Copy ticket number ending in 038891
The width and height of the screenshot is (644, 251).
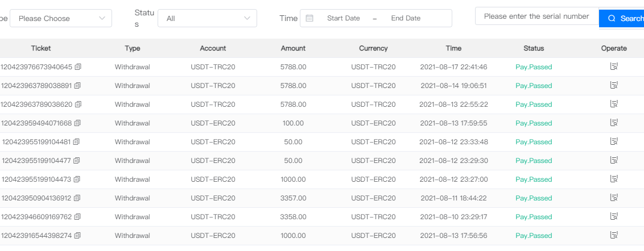(x=77, y=86)
